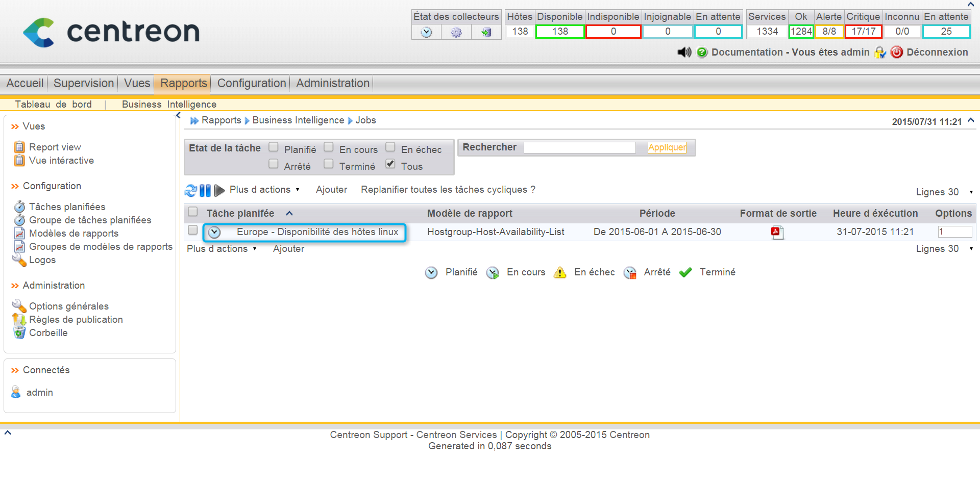
Task: Click Replanifier toutes les tâches cycliques
Action: 448,190
